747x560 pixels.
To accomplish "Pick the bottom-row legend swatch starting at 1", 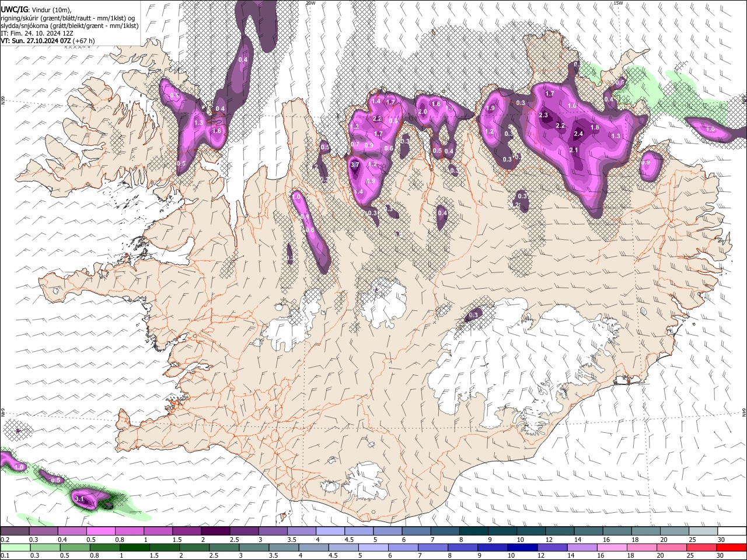I will coord(135,548).
